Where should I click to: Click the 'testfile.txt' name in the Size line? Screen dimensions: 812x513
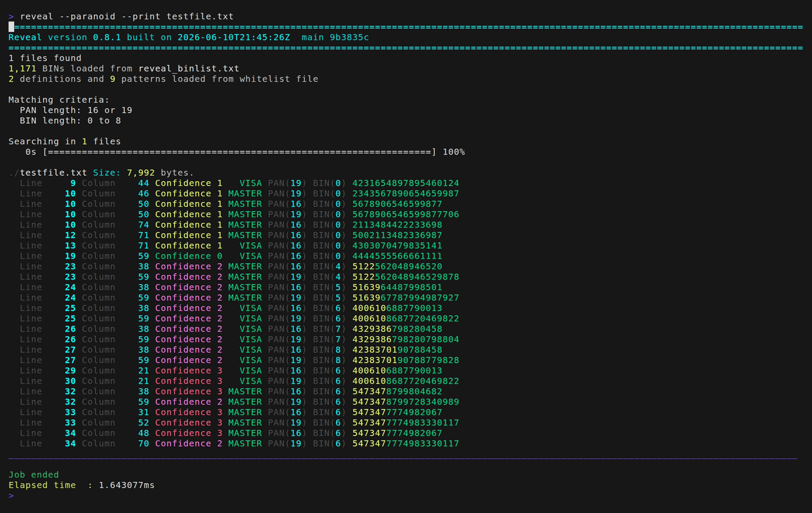(53, 173)
